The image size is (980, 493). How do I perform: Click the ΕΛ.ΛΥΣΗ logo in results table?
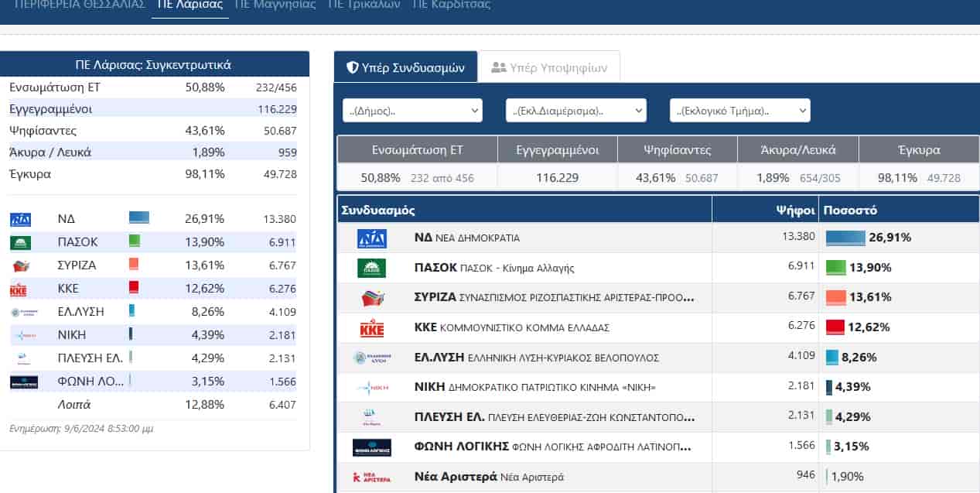coord(372,358)
